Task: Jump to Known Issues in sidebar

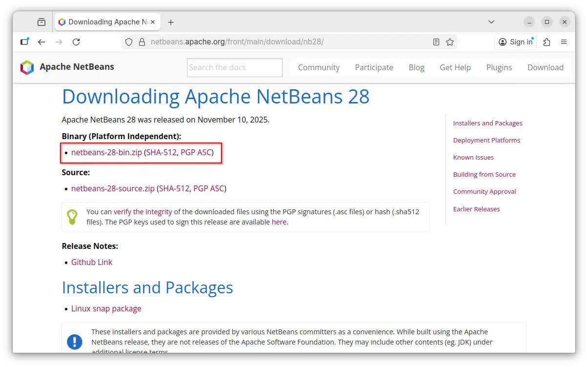Action: tap(473, 157)
